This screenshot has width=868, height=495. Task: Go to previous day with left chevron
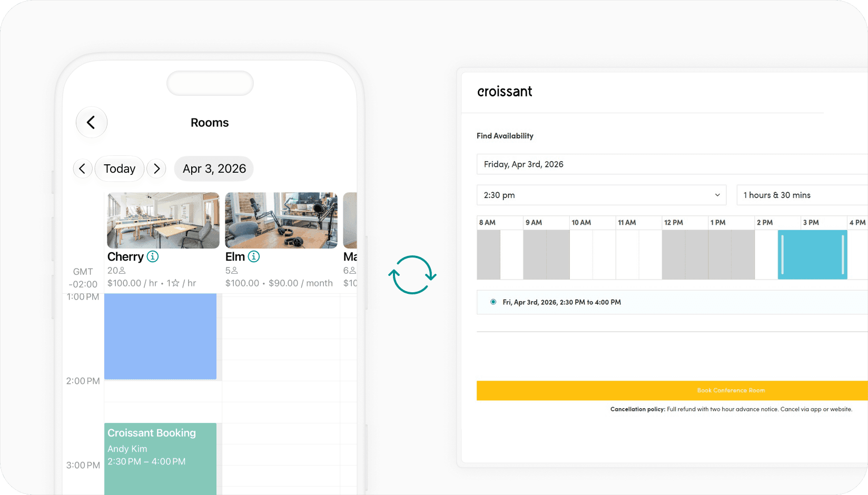(82, 169)
